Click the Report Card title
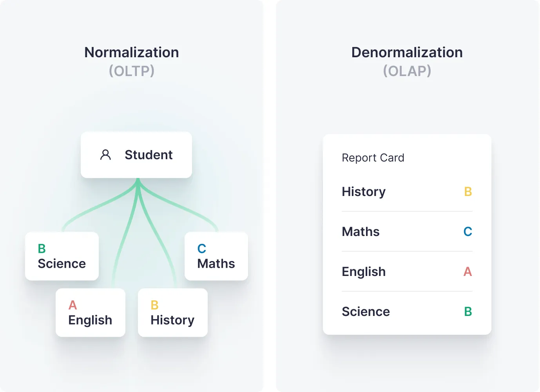This screenshot has height=392, width=540. click(x=373, y=158)
